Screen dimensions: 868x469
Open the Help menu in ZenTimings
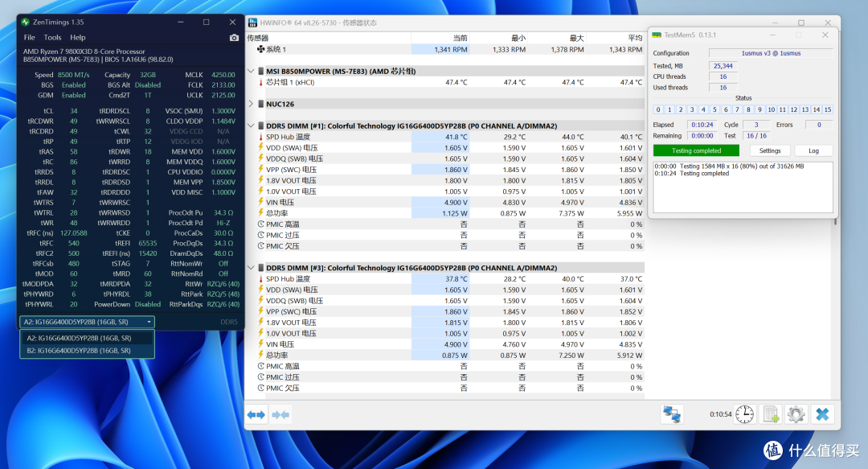[x=77, y=38]
